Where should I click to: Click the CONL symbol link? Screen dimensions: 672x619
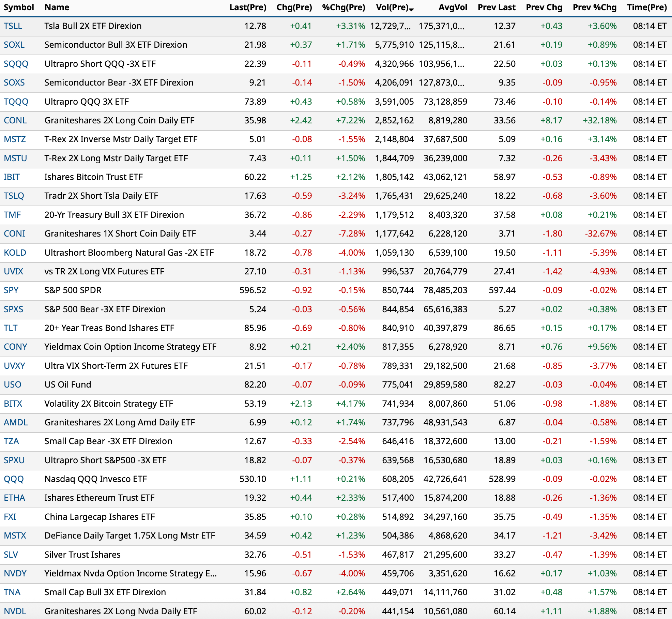pyautogui.click(x=15, y=120)
